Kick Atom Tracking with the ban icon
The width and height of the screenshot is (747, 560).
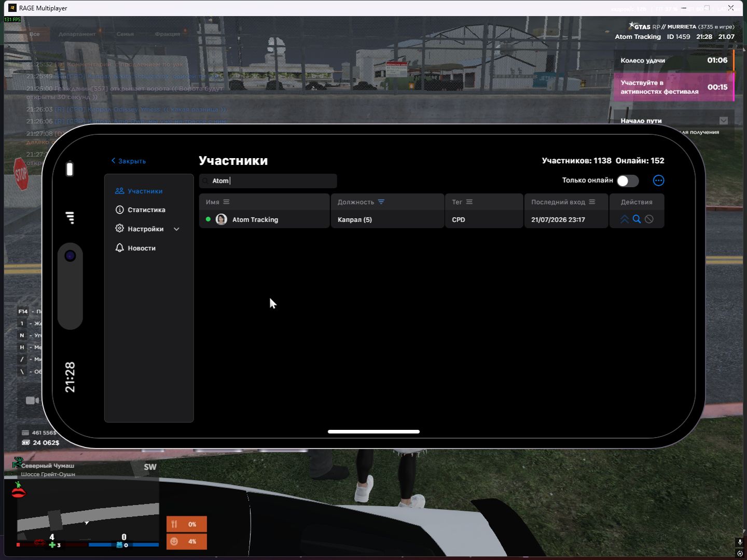click(649, 219)
